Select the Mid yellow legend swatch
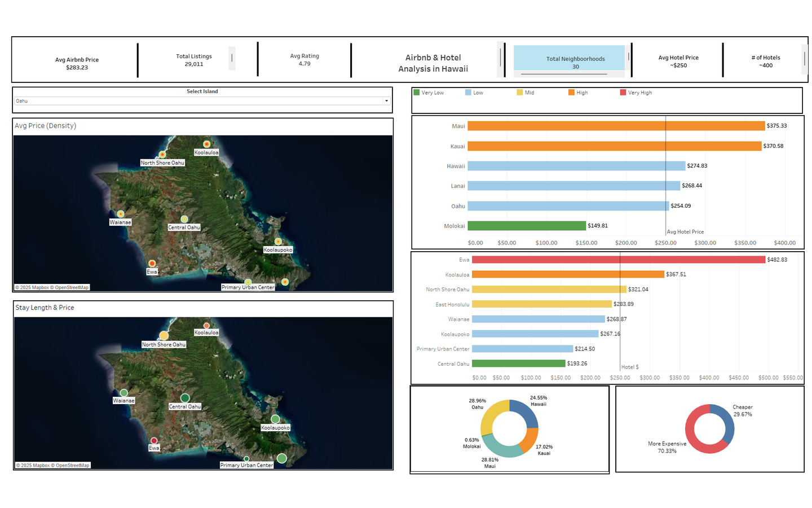Screen dimensions: 812x508 (520, 93)
